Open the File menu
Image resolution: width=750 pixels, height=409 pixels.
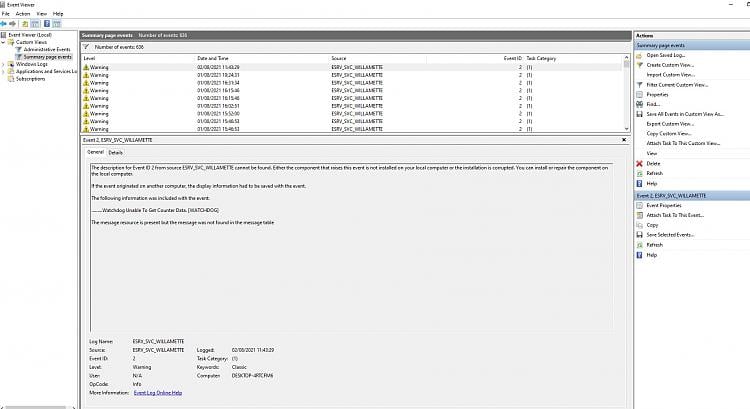6,14
